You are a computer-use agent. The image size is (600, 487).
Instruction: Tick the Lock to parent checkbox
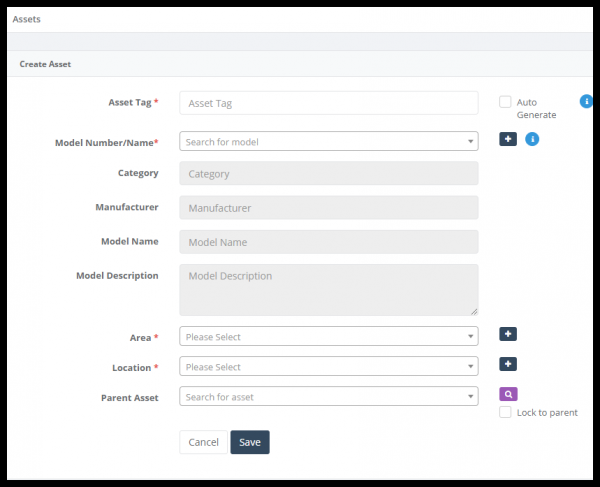point(505,412)
